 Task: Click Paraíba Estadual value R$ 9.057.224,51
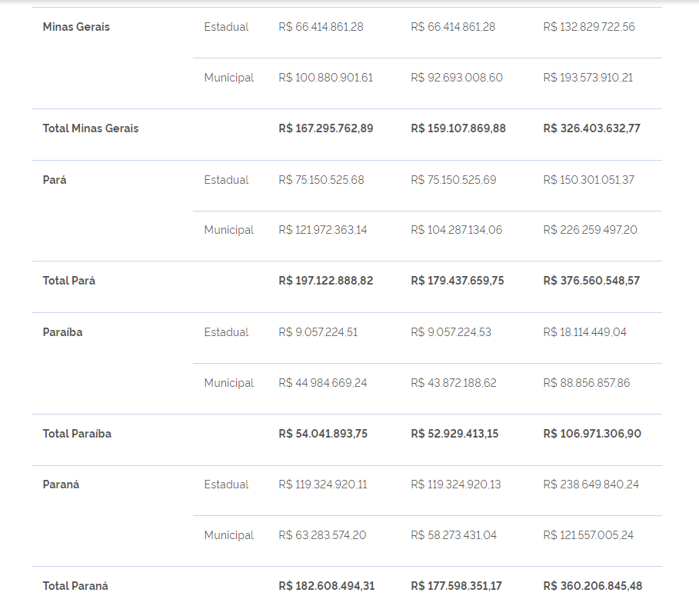318,332
